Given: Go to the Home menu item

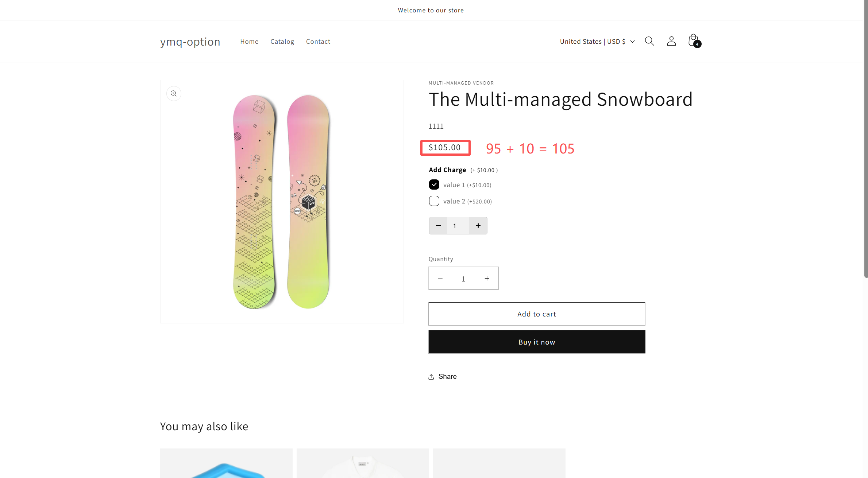Looking at the screenshot, I should click(249, 42).
